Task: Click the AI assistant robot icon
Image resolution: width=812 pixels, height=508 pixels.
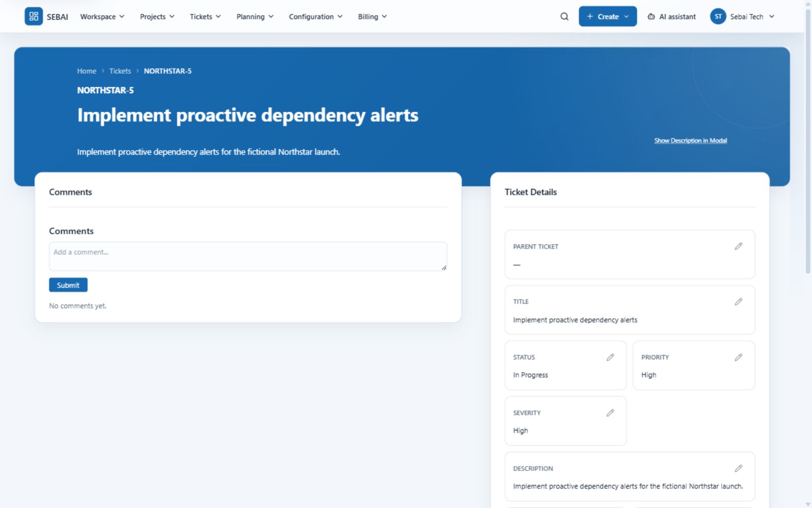Action: pyautogui.click(x=651, y=16)
